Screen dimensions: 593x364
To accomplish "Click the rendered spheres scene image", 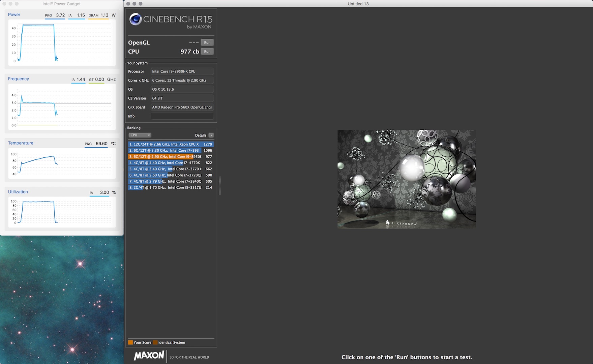I will pos(407,179).
